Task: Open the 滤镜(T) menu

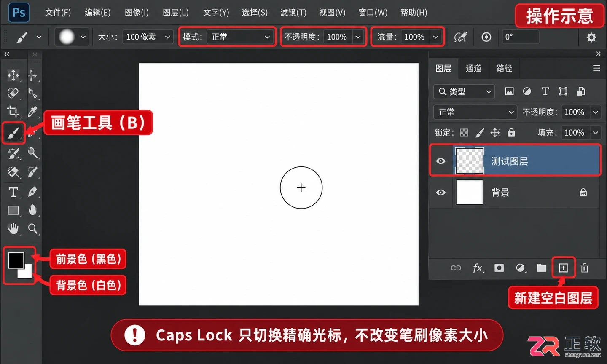Action: pyautogui.click(x=293, y=13)
